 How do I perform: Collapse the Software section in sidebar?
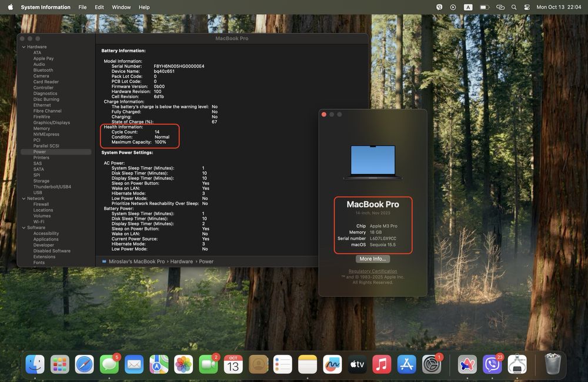click(24, 227)
